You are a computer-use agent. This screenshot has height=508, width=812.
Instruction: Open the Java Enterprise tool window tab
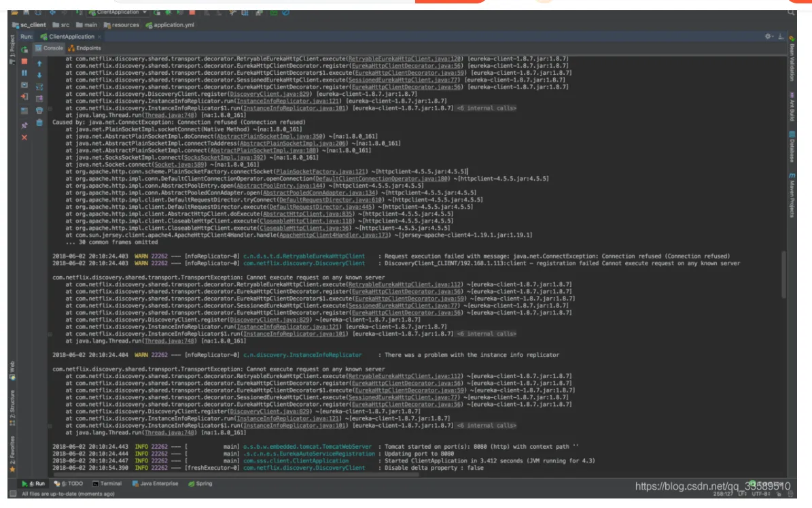155,484
